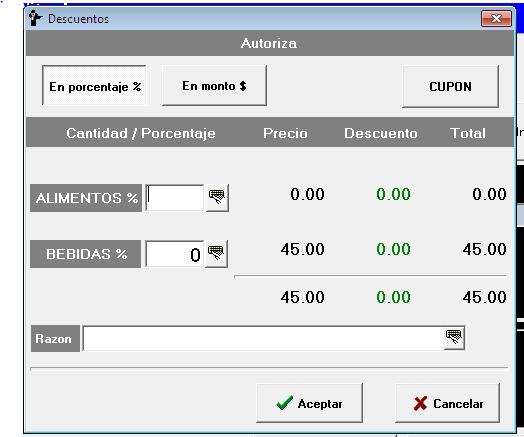Click the green checkmark on Aceptar
This screenshot has width=524, height=437.
[x=285, y=403]
